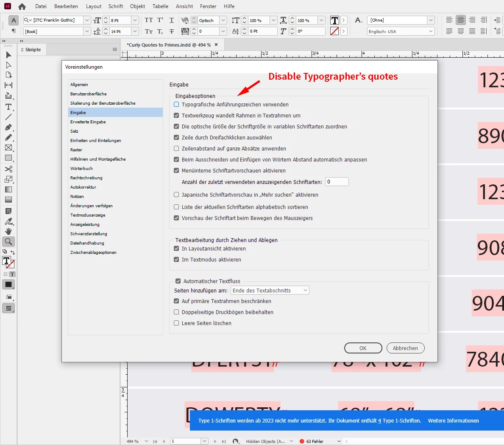Apply the black color swatch
The width and height of the screenshot is (504, 445).
coord(8,284)
